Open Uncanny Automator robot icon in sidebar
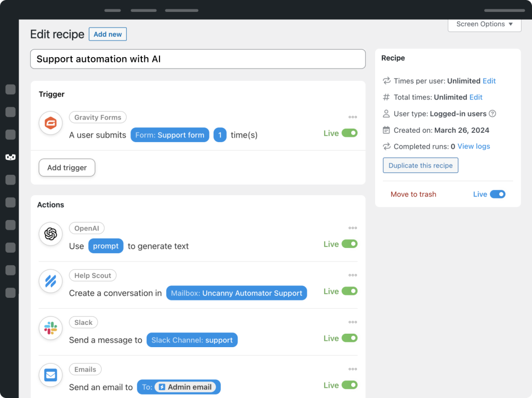 pyautogui.click(x=10, y=157)
